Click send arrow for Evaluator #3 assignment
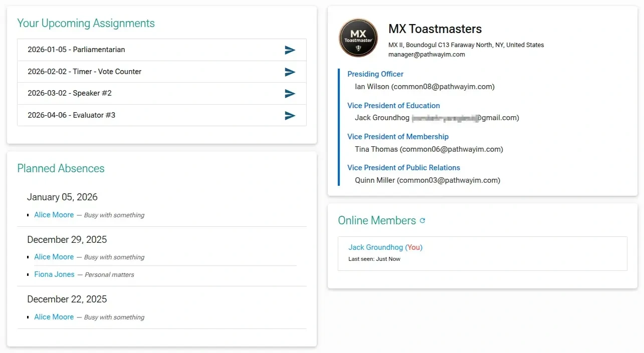644x353 pixels. pos(290,116)
